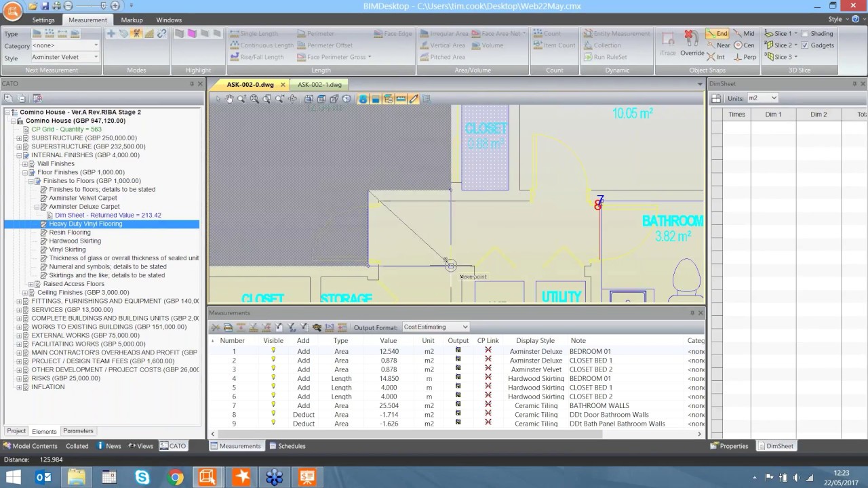Screen dimensions: 868x488
Task: Open the Settings ribbon tab
Action: [x=43, y=20]
